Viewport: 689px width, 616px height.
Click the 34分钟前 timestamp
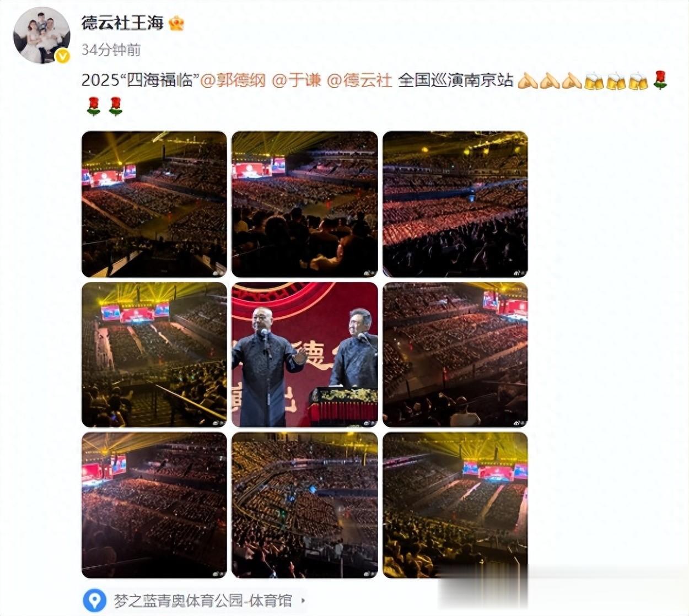click(111, 50)
